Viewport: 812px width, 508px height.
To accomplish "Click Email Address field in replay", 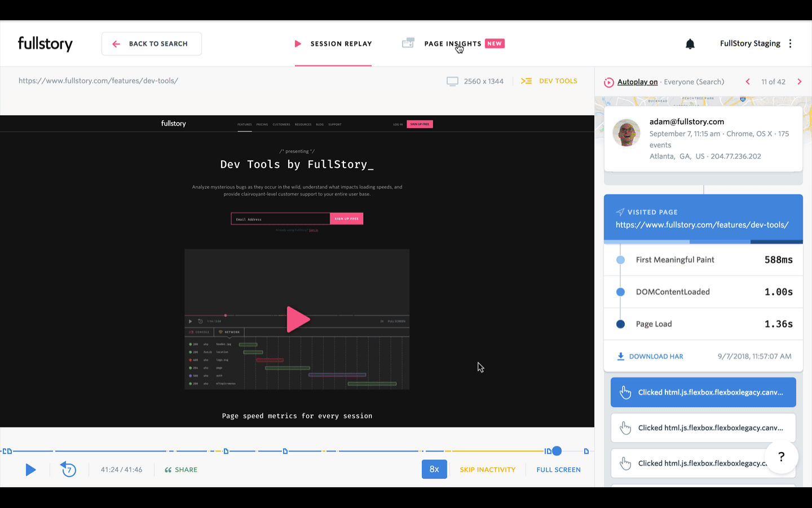I will 280,219.
